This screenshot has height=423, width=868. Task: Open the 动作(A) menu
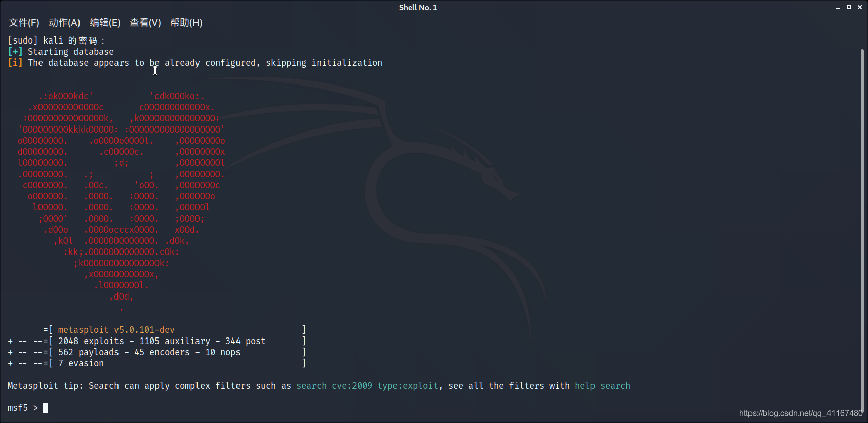coord(64,23)
